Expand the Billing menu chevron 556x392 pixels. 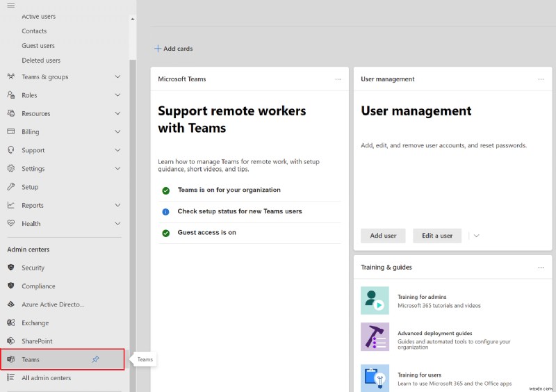coord(117,132)
